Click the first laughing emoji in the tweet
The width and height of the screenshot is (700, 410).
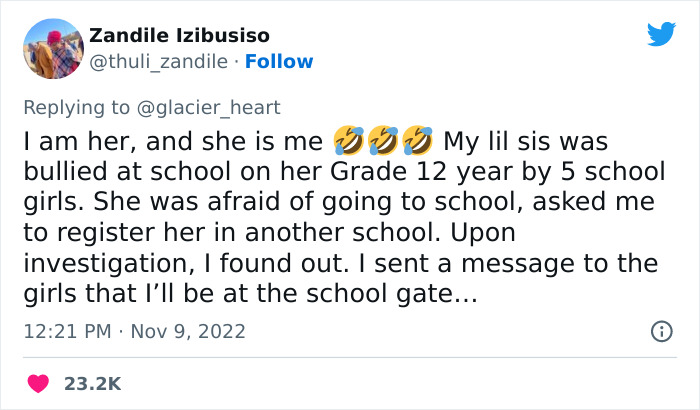point(348,140)
